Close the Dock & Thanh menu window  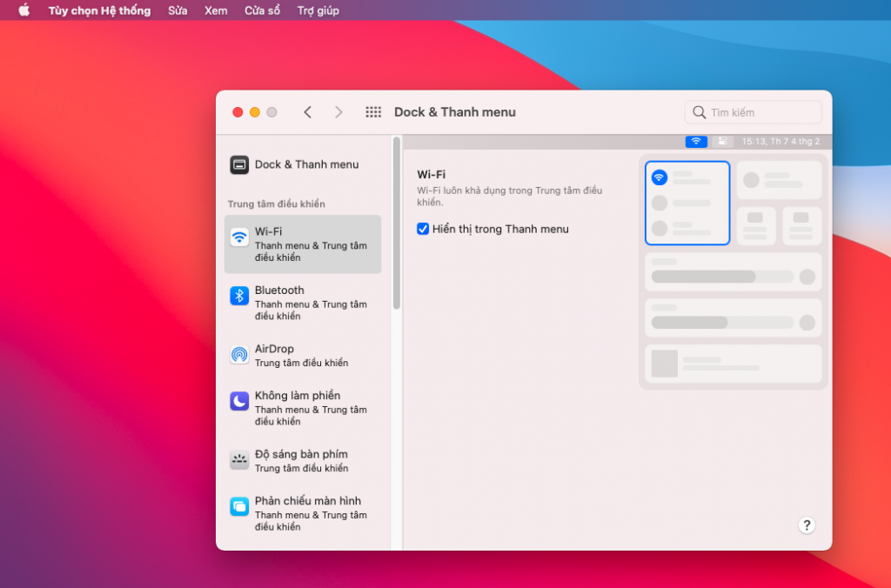(238, 112)
